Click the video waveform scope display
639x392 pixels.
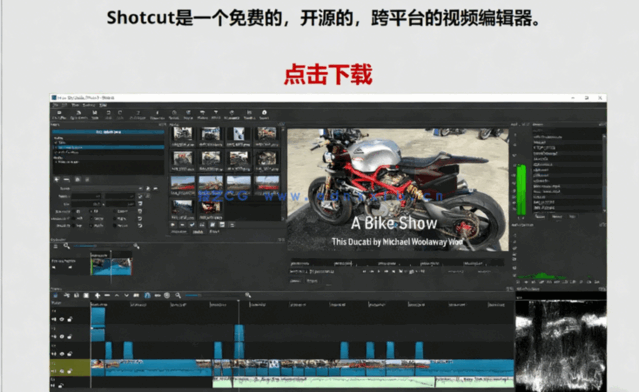pos(561,346)
